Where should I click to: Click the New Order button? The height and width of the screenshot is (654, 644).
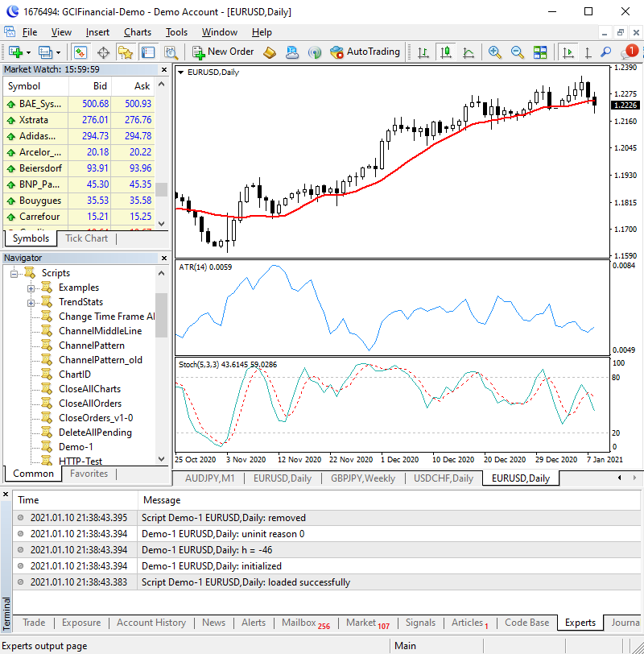(x=223, y=52)
